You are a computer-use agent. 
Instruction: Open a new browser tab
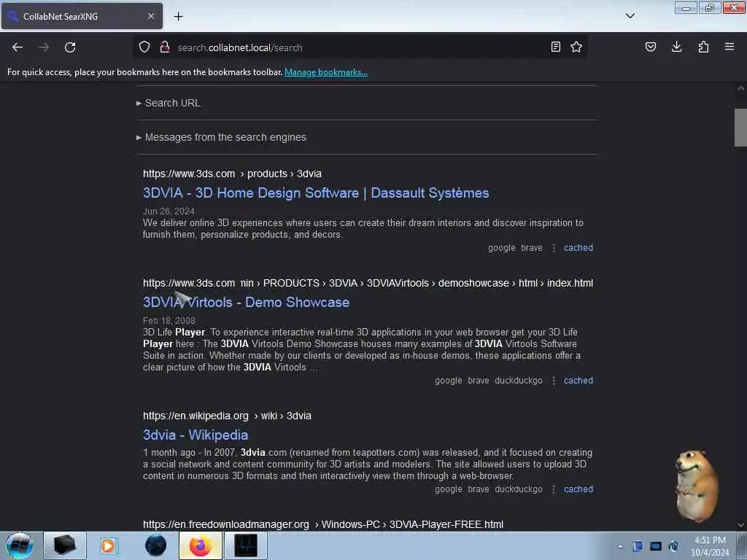click(178, 17)
